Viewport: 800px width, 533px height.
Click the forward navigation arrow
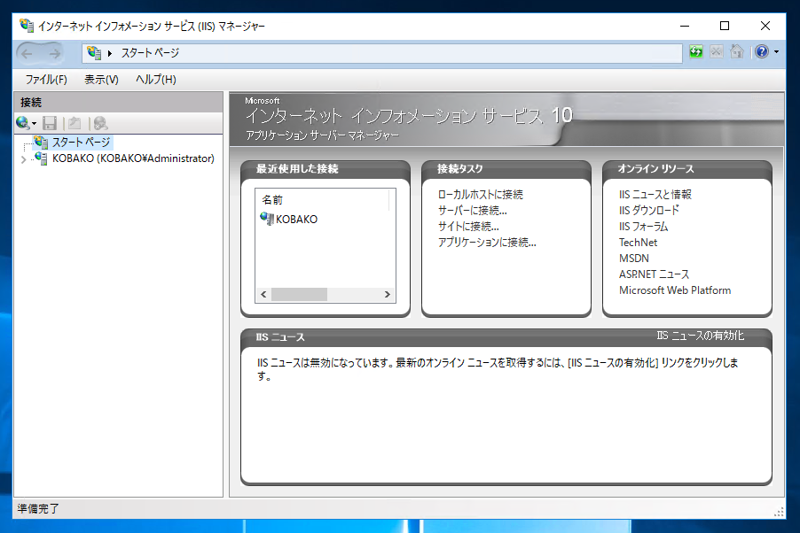pyautogui.click(x=54, y=53)
